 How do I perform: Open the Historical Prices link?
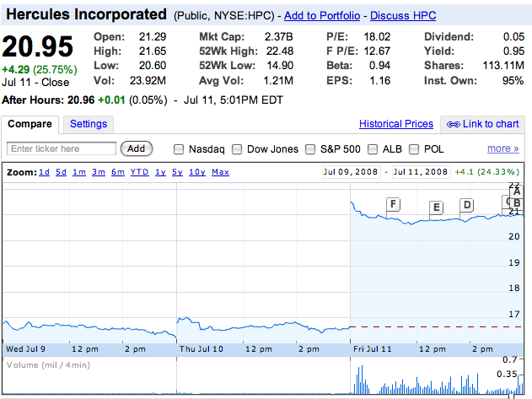tap(396, 124)
